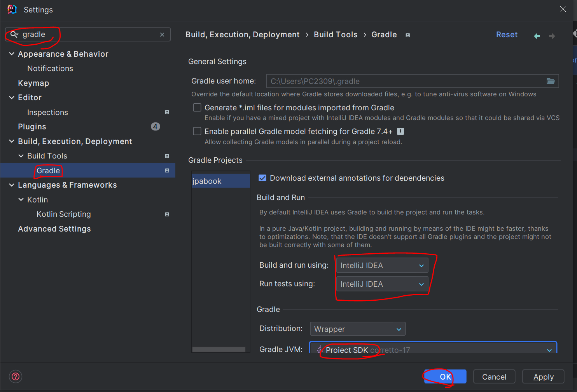This screenshot has width=577, height=392.
Task: Uncheck Download external annotations for dependencies
Action: [x=262, y=178]
